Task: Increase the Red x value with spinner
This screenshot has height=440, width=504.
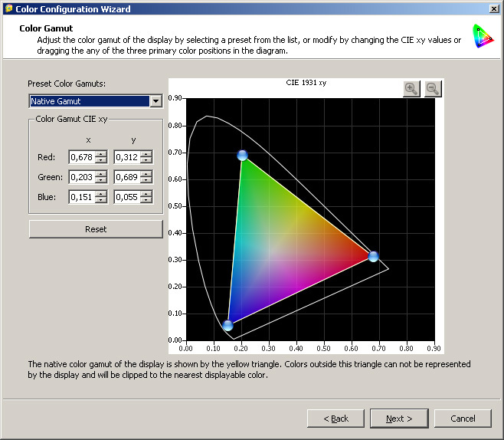Action: 101,154
